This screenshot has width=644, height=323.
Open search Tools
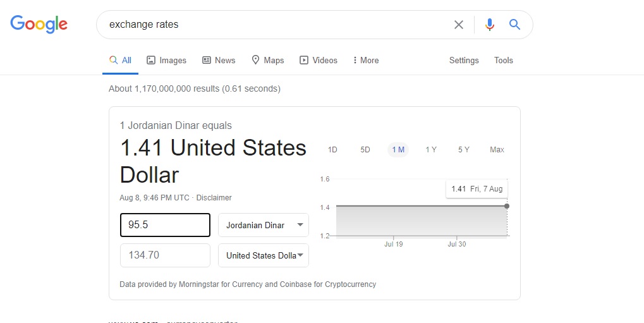[x=504, y=61]
